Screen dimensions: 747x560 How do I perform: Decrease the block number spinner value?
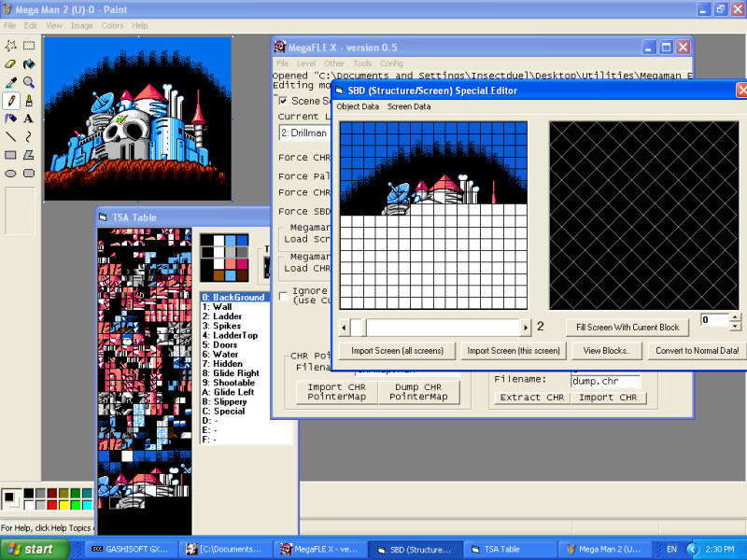point(736,326)
